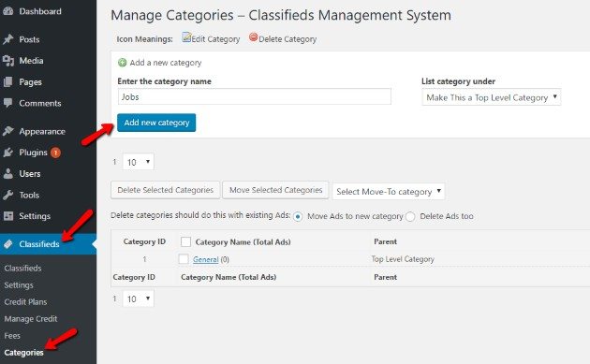Tick the select-all checkbox in table header
Screen dimensions: 590x364
185,241
